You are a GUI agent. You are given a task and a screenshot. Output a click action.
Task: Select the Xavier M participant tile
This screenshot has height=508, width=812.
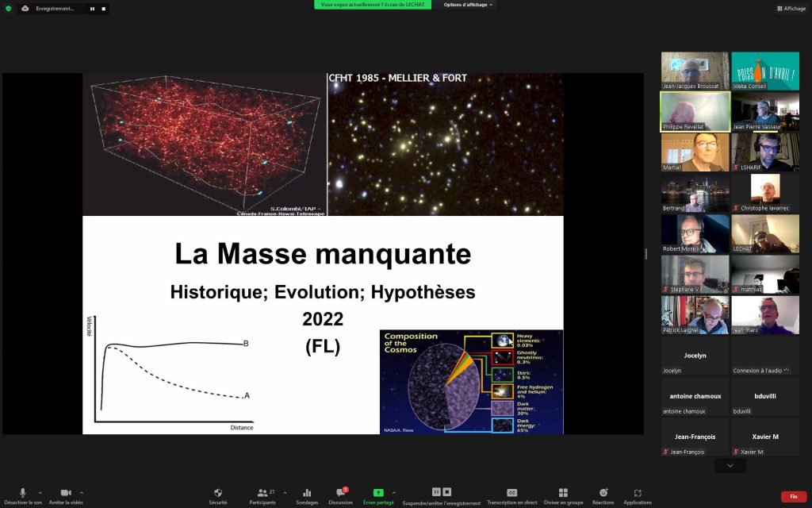[765, 437]
